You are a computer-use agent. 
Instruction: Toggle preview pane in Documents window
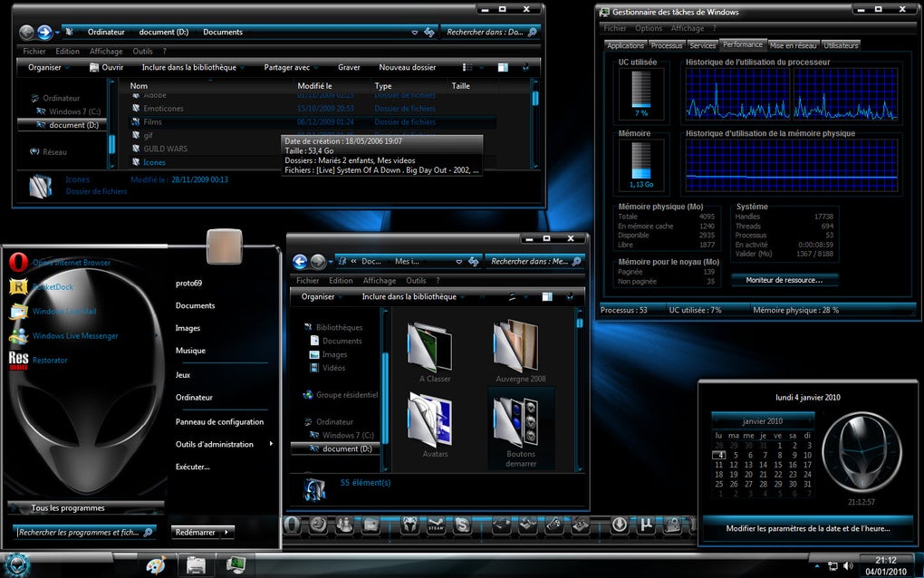(x=503, y=67)
